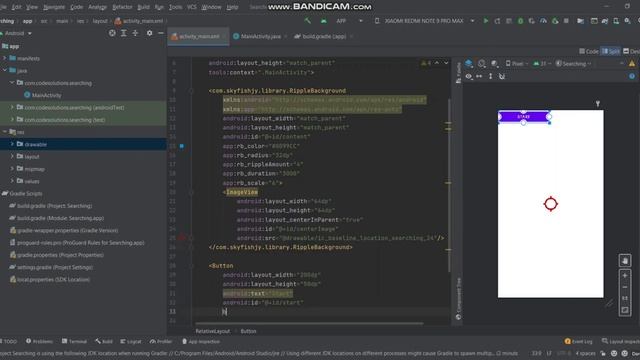Click the Clear Constraints icon
640x360 pixels.
point(502,76)
